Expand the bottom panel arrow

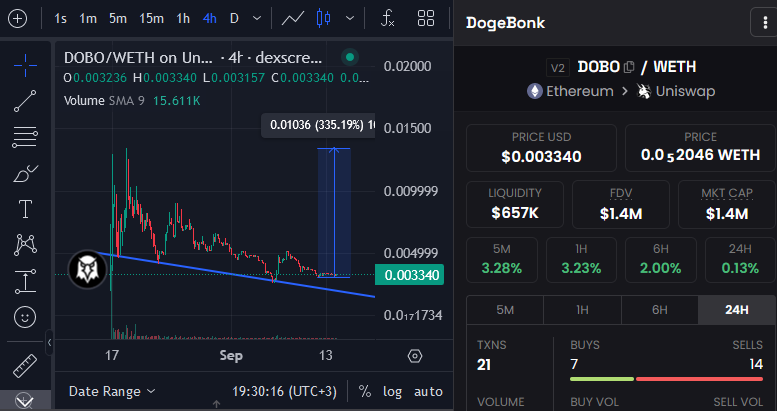217,405
